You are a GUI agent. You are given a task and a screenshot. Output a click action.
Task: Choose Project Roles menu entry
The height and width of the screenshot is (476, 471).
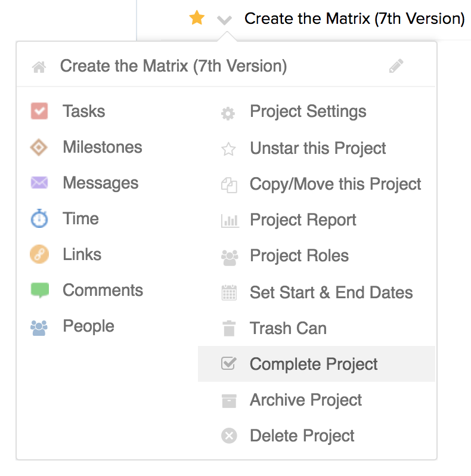(x=299, y=256)
